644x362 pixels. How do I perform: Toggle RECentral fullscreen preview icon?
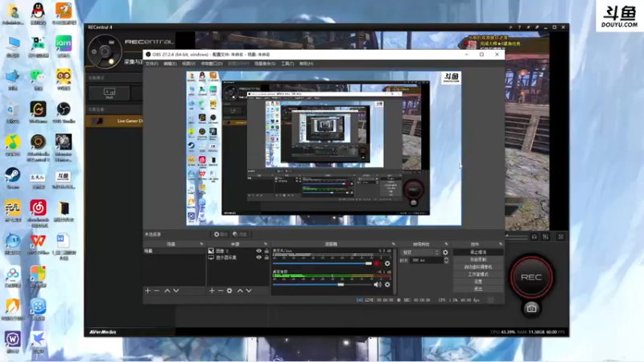point(560,237)
